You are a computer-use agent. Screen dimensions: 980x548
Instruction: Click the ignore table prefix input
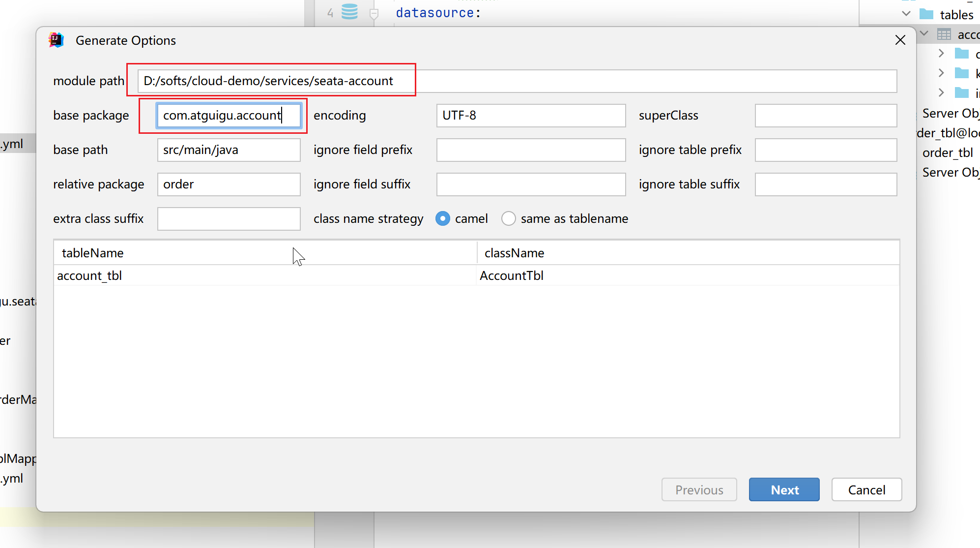coord(826,150)
